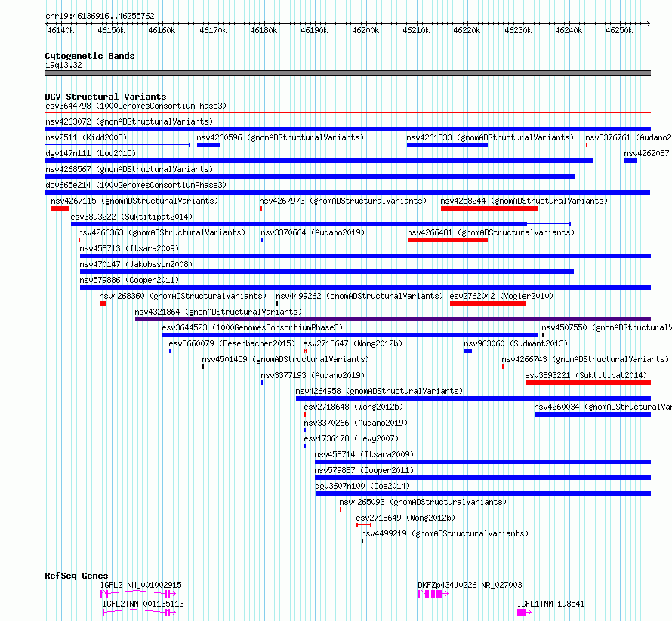Click the nsv4499219 variant label
Screen dimensions: 672x621
445,533
